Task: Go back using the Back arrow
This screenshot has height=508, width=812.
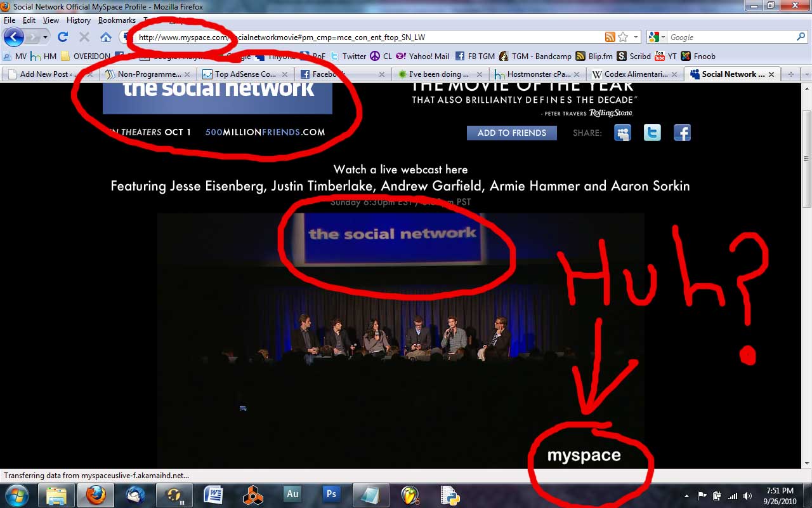Action: (x=13, y=37)
